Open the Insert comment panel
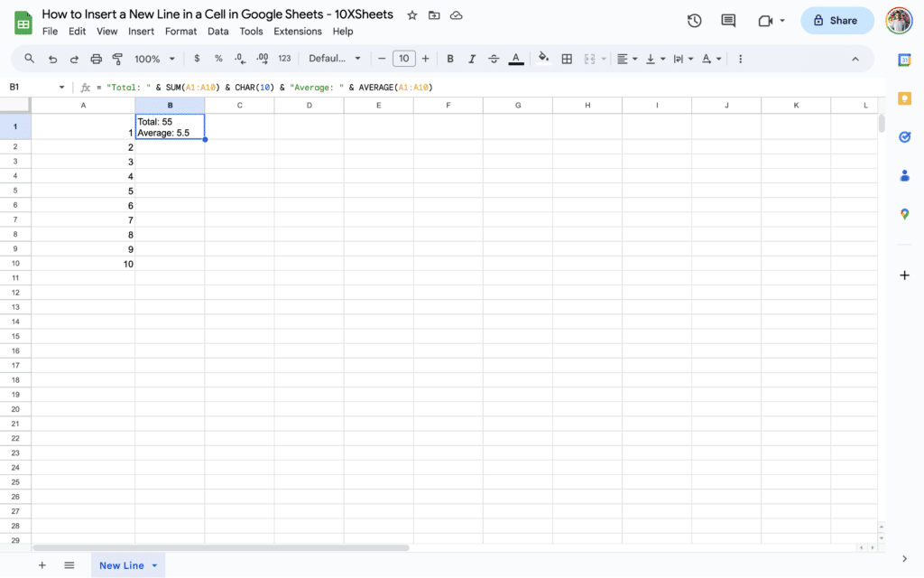The height and width of the screenshot is (578, 924). click(727, 20)
